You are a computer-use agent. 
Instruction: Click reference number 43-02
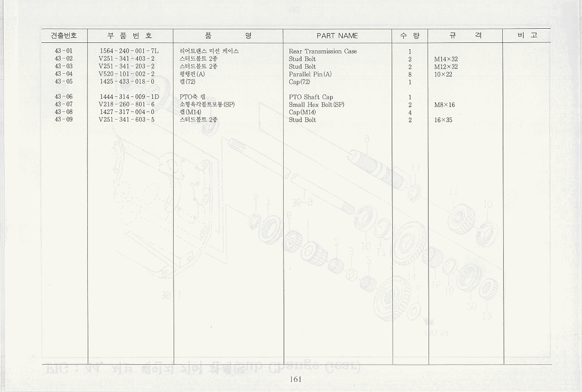click(64, 59)
